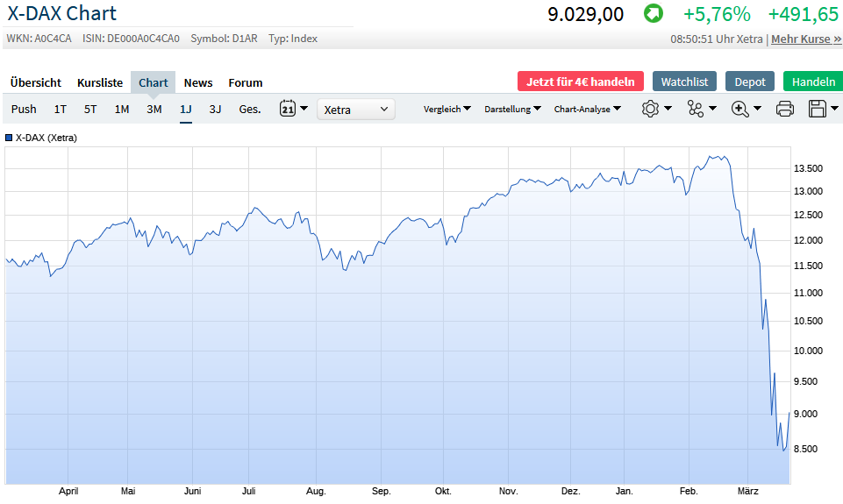Click the April month label
The width and height of the screenshot is (843, 504).
tap(68, 491)
